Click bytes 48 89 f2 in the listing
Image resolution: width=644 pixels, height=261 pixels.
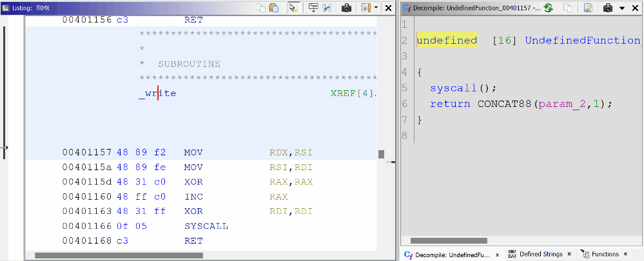pyautogui.click(x=141, y=153)
